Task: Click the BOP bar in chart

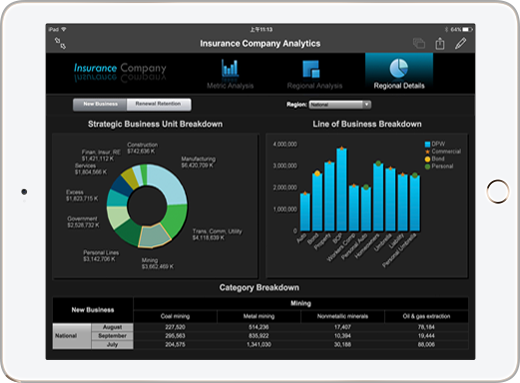Action: pyautogui.click(x=341, y=189)
